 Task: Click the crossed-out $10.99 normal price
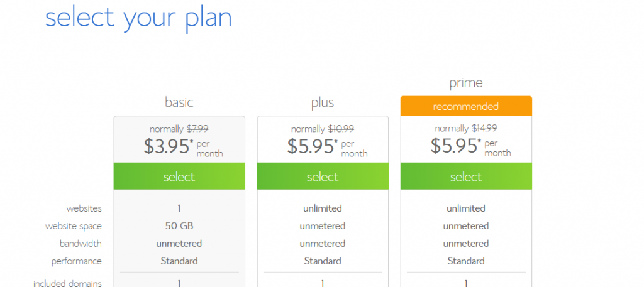tap(341, 129)
